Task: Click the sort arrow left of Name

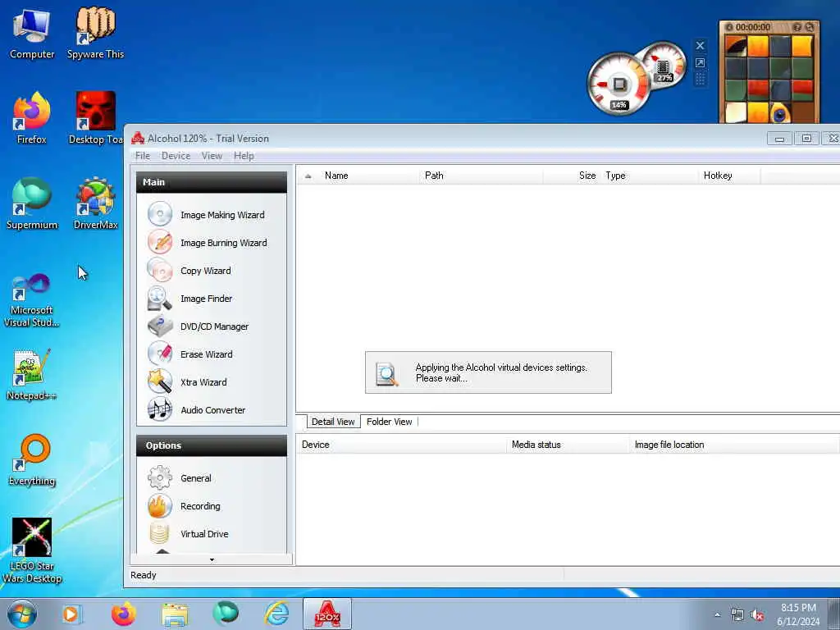Action: [x=308, y=176]
